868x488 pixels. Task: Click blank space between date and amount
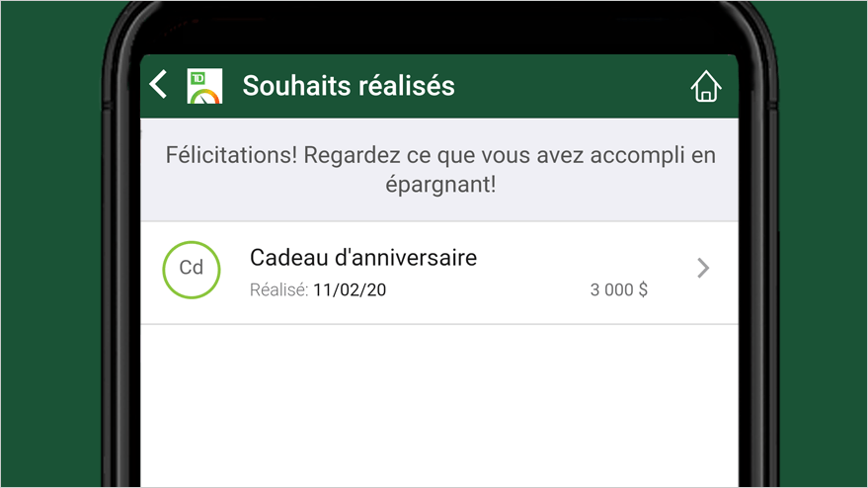tap(487, 289)
